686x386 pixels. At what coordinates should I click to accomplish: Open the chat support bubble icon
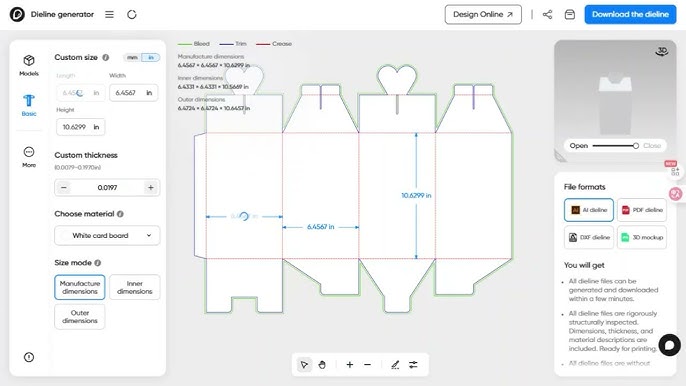[x=669, y=345]
